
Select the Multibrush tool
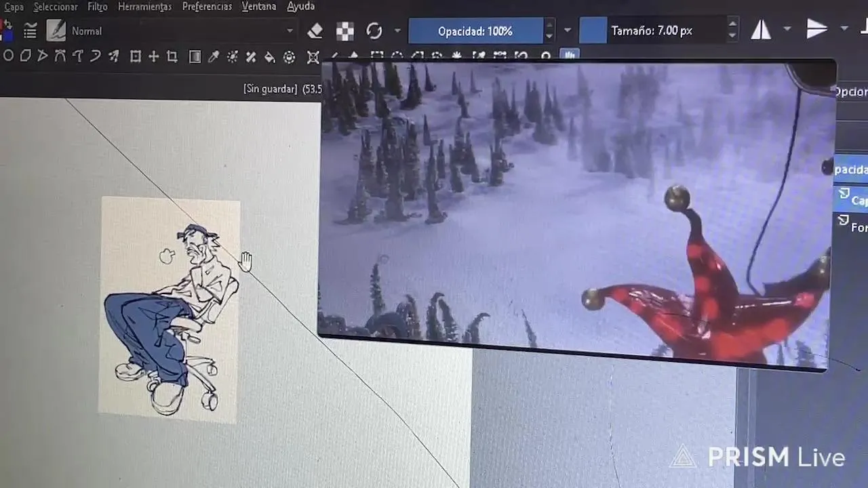coord(113,56)
